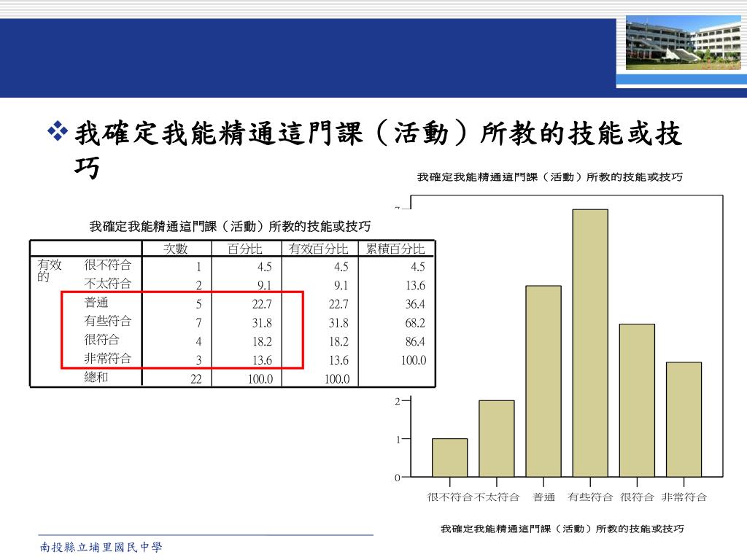The height and width of the screenshot is (560, 747).
Task: Click the 總和 total row label
Action: [x=96, y=377]
